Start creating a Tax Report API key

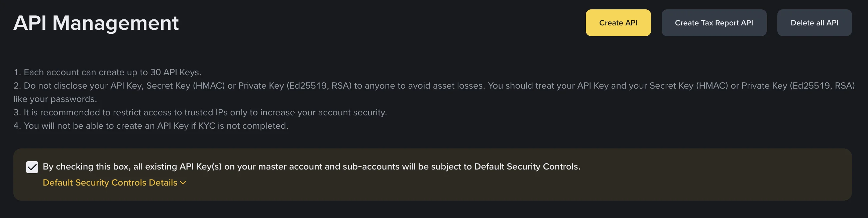pyautogui.click(x=714, y=23)
